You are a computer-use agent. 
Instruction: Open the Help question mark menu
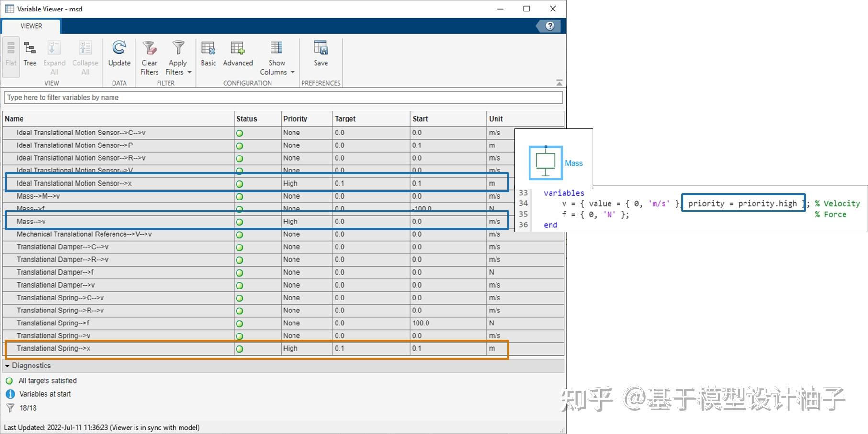tap(549, 26)
